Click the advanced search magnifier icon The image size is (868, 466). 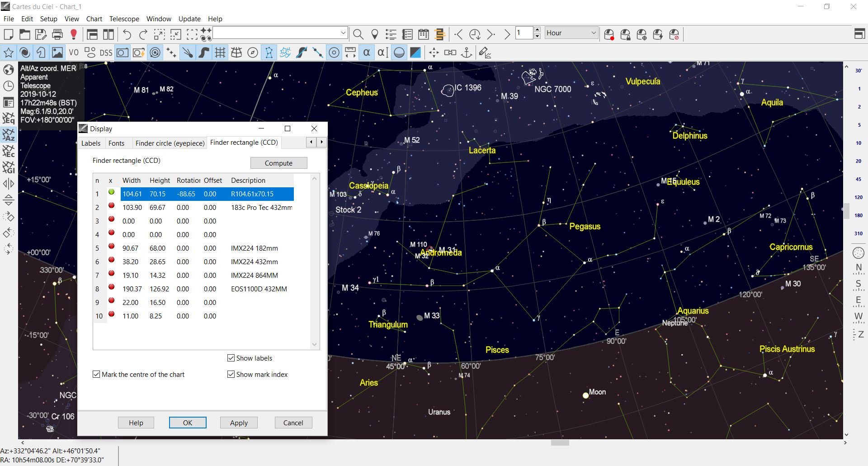(358, 34)
